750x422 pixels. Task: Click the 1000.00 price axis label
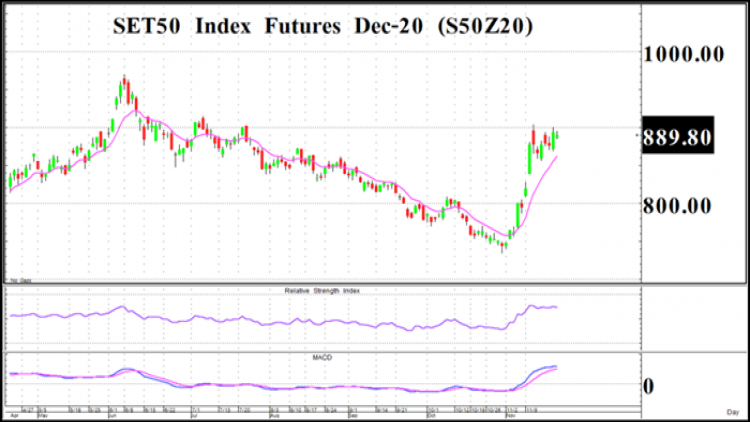[x=684, y=54]
